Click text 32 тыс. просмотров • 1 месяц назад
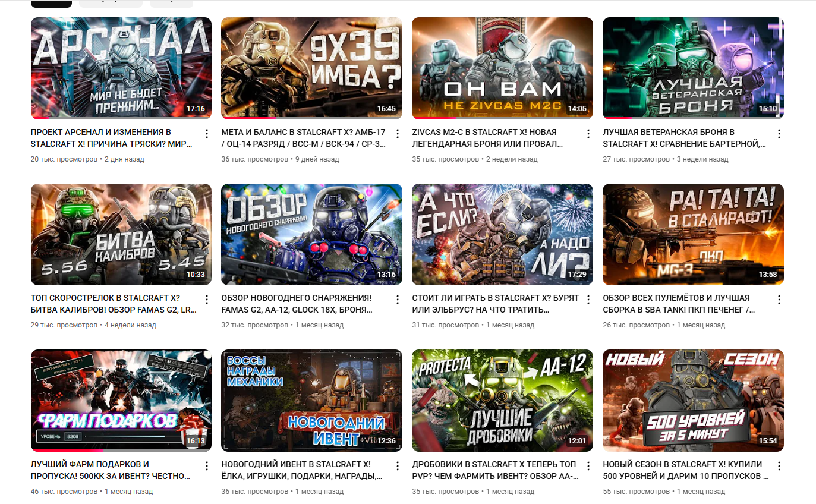Image resolution: width=816 pixels, height=504 pixels. (x=283, y=325)
